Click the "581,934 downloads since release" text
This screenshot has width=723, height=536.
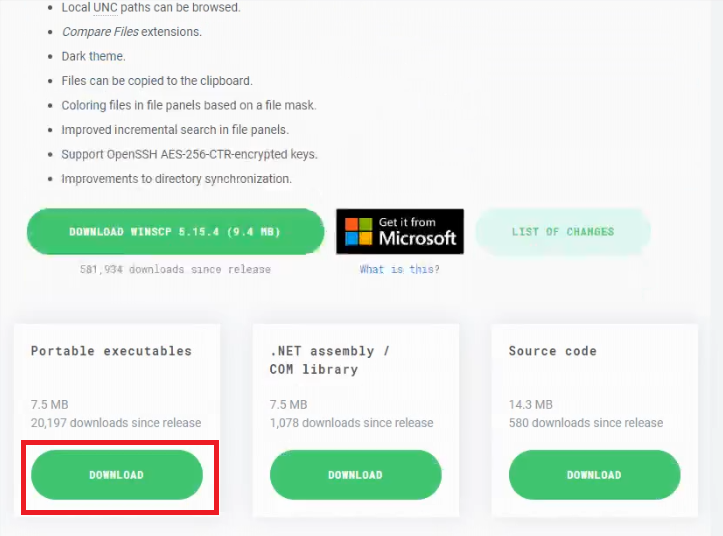(x=175, y=269)
